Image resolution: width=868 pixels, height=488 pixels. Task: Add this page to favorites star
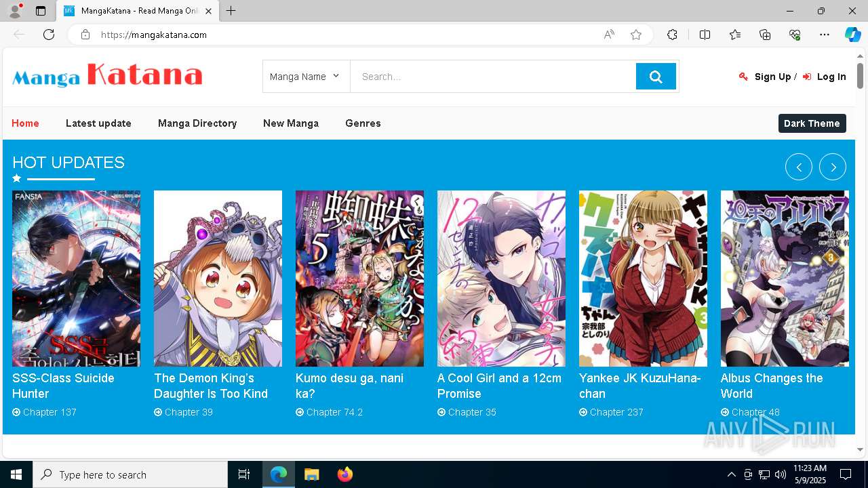pyautogui.click(x=636, y=35)
